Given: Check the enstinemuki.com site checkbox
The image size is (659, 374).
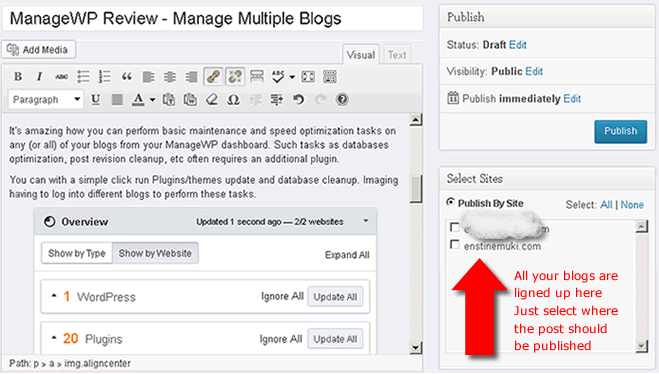Looking at the screenshot, I should point(454,244).
